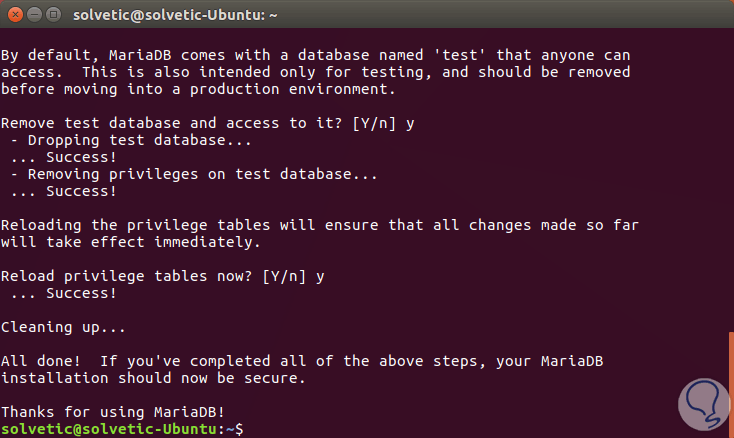Image resolution: width=734 pixels, height=438 pixels.
Task: Click the 'Cleaning up...' output line
Action: tap(62, 326)
